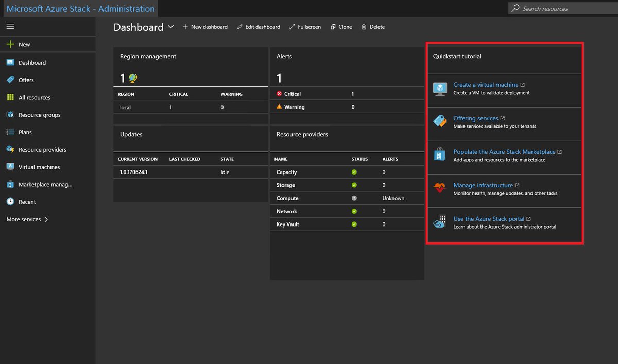Click the globe icon in Region management
The height and width of the screenshot is (364, 618).
(x=133, y=78)
